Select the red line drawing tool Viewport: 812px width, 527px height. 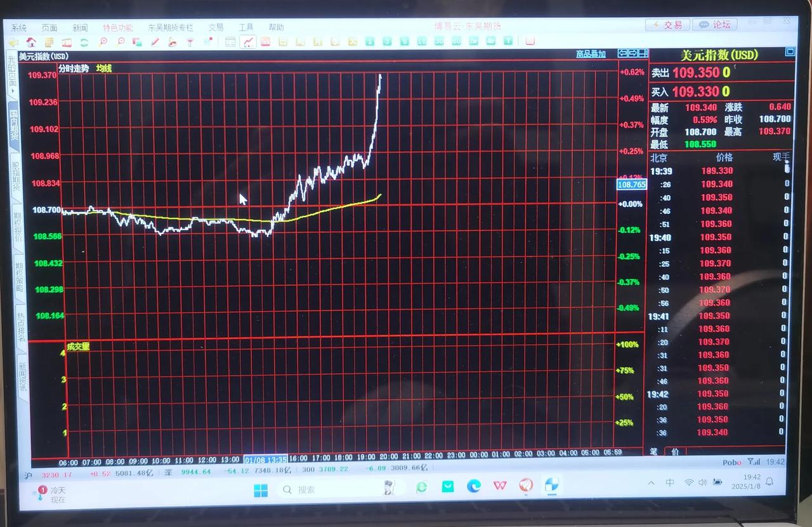tap(155, 43)
